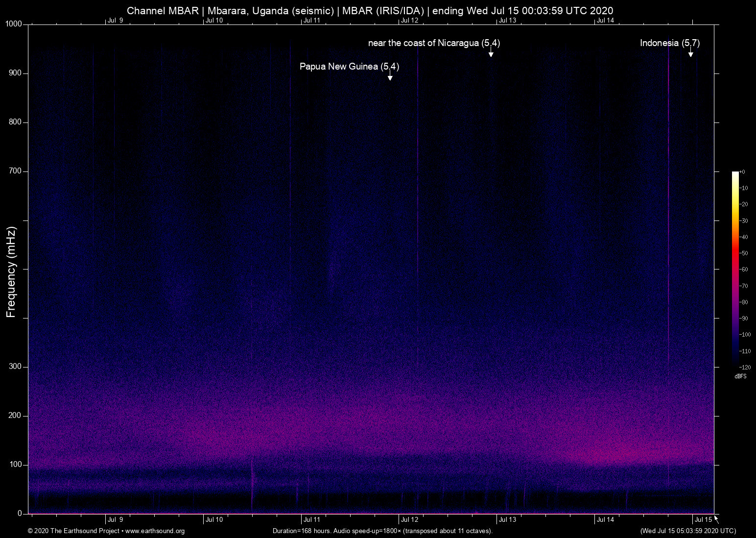Click the 100 tick label on frequency axis
The width and height of the screenshot is (756, 538).
click(x=16, y=465)
